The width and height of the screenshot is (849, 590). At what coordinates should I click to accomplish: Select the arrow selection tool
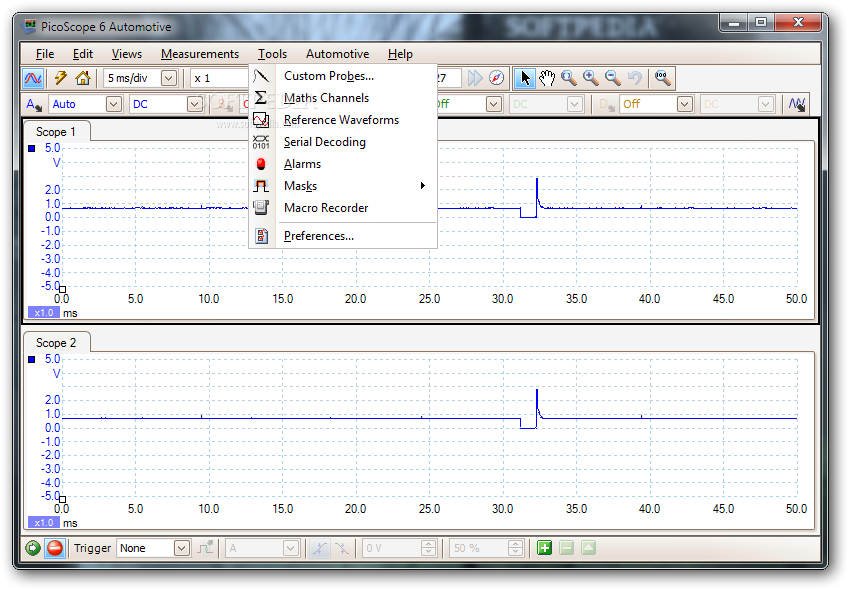(524, 78)
